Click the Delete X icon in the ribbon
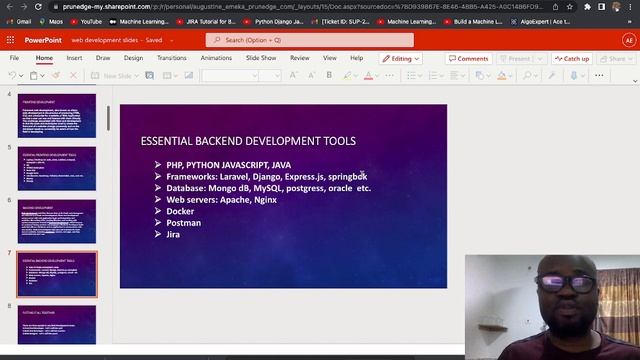This screenshot has width=640, height=360. coord(73,76)
